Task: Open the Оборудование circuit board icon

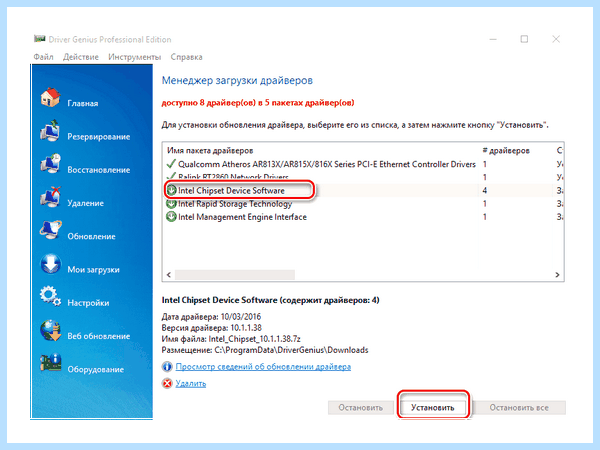Action: click(x=50, y=363)
